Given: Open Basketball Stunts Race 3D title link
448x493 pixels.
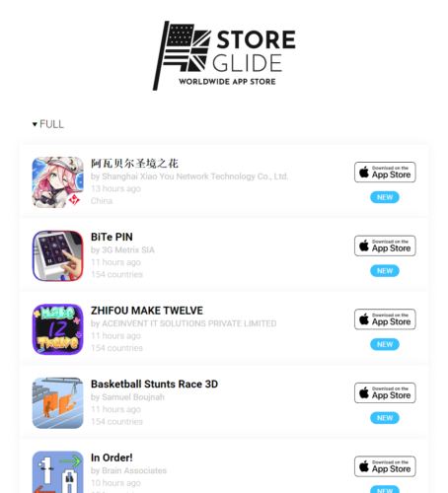Looking at the screenshot, I should (x=154, y=385).
